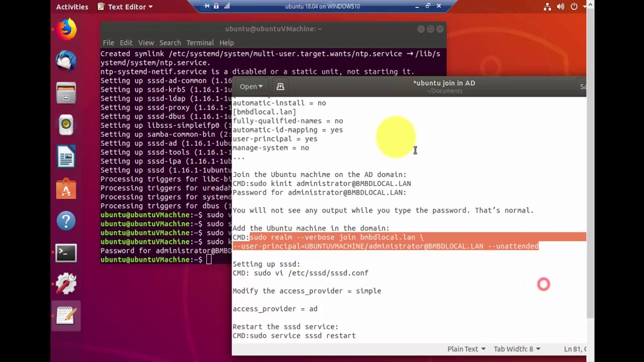
Task: Click the line access_provider = ad
Action: 275,309
